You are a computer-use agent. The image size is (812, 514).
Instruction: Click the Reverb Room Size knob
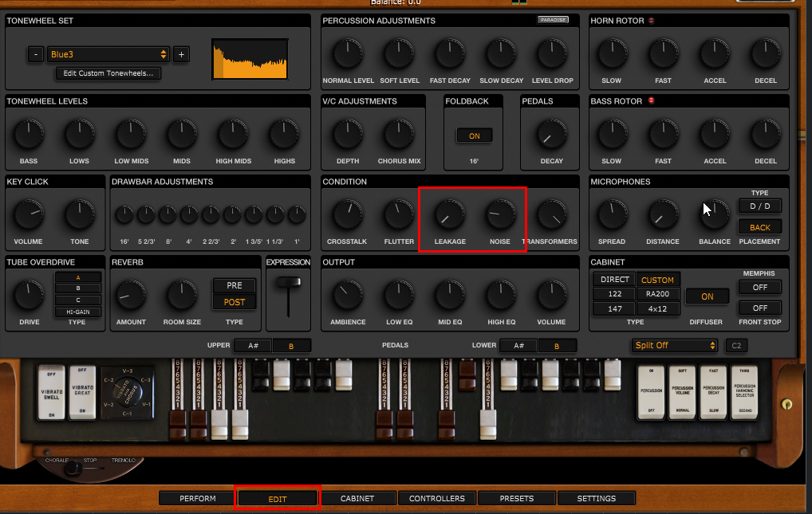[182, 295]
